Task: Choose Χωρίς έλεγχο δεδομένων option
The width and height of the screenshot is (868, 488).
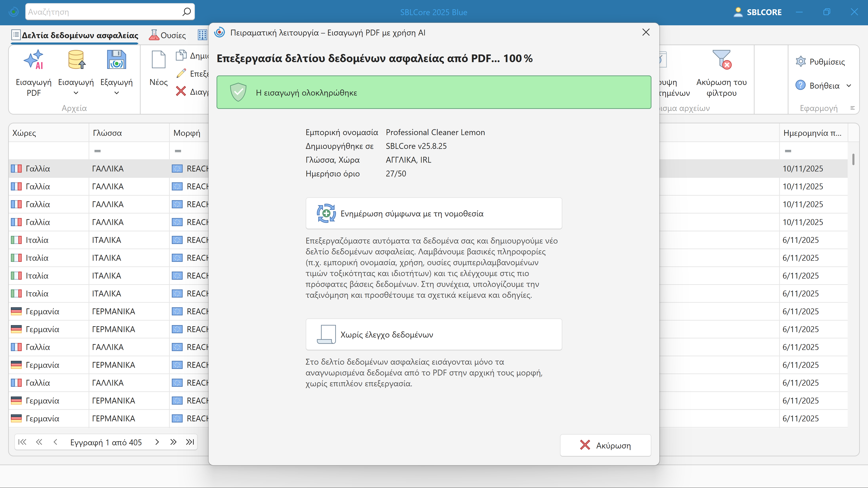Action: click(434, 334)
